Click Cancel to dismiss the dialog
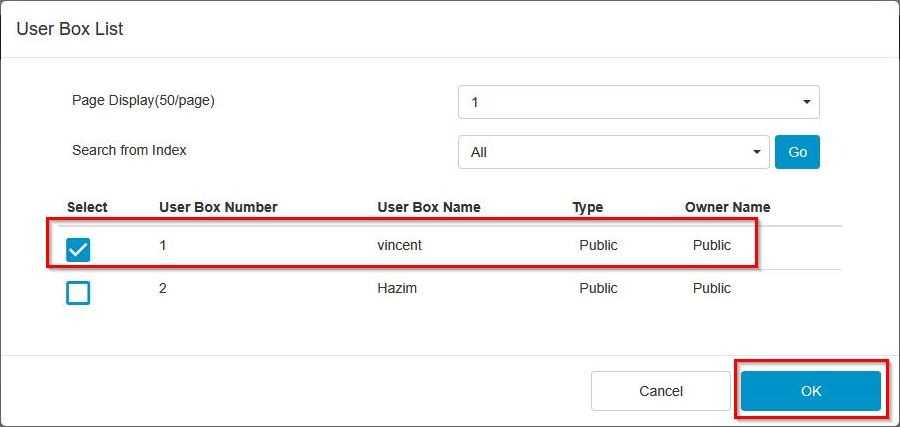Image resolution: width=900 pixels, height=427 pixels. point(660,391)
